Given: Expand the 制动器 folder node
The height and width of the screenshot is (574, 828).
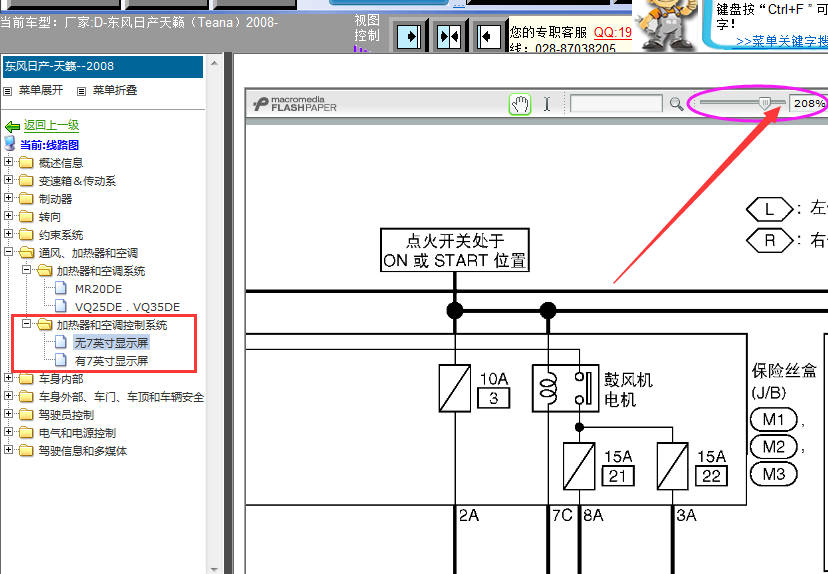Looking at the screenshot, I should (x=8, y=197).
